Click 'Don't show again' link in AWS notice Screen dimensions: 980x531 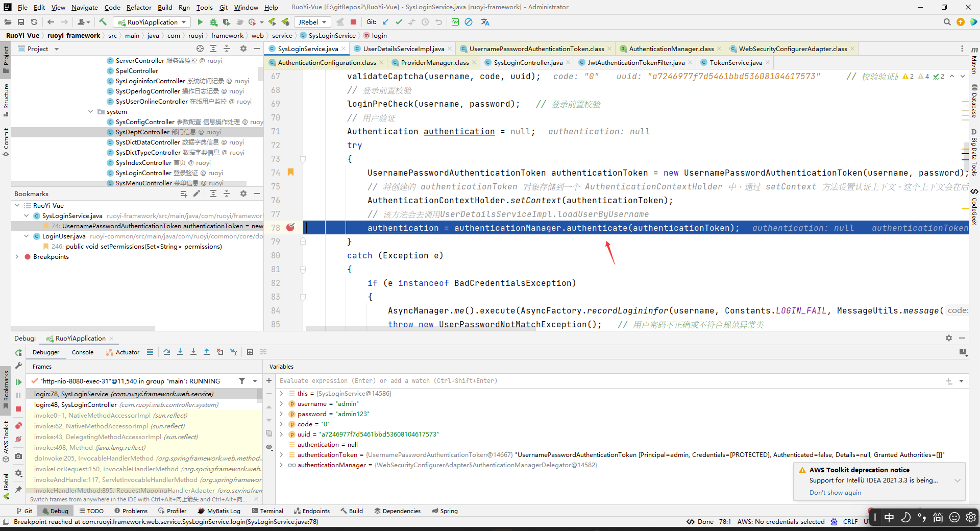coord(835,492)
